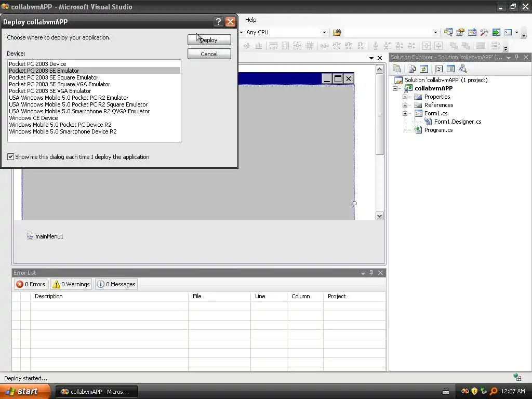Click the Make Same Size layout icon
532x399 pixels.
tap(297, 46)
